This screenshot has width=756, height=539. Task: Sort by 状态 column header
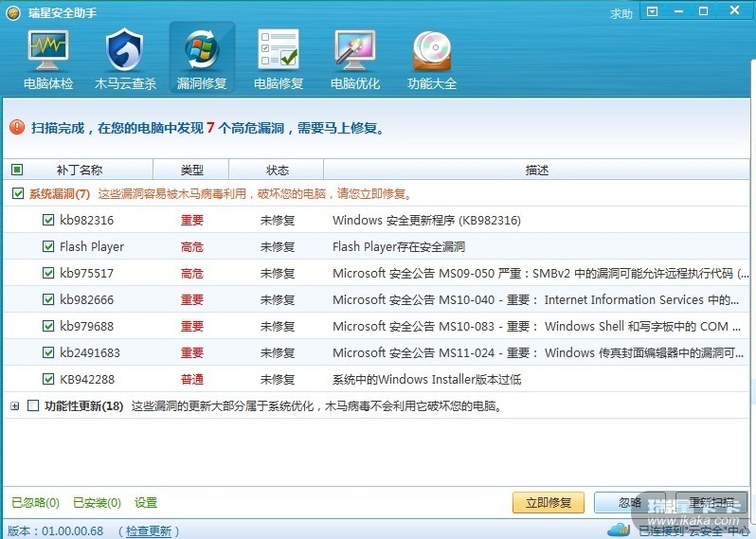tap(277, 170)
